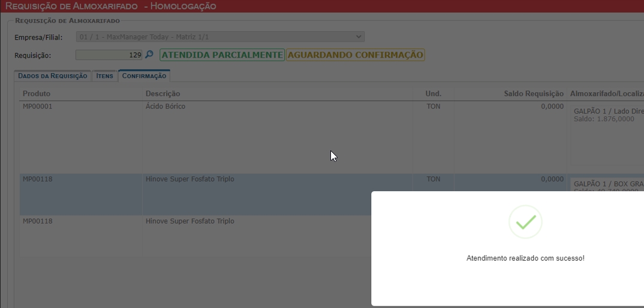Click the TON unit in the Ácido Bórico row

point(434,107)
